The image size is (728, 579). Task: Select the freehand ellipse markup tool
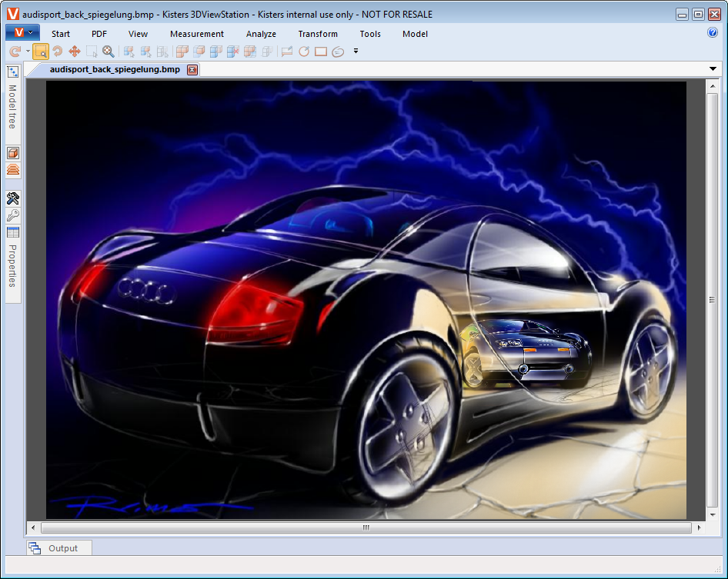(x=338, y=51)
